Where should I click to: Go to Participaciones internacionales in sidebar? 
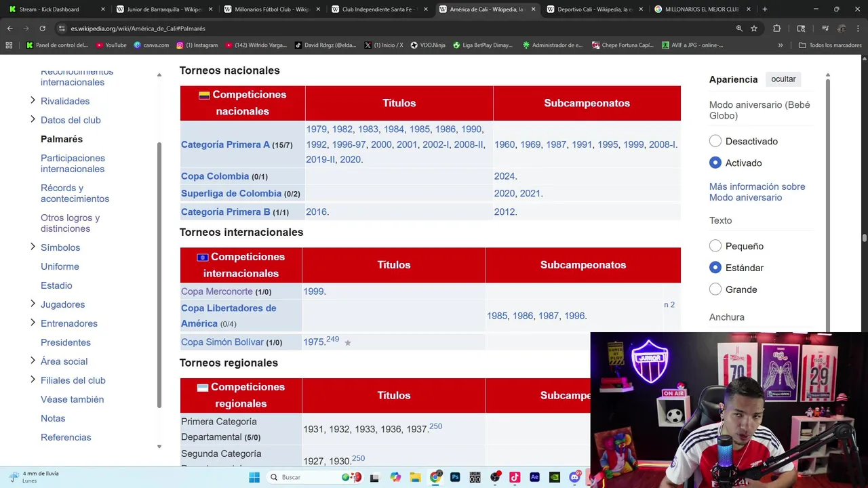point(73,163)
